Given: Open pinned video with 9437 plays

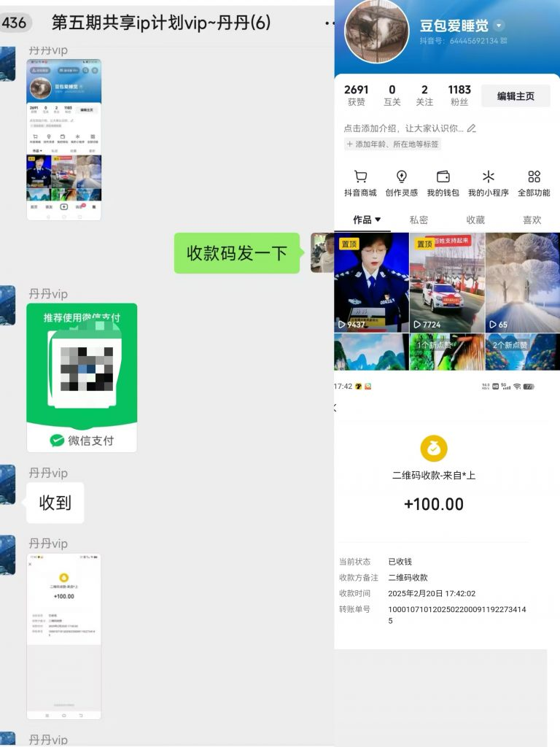Looking at the screenshot, I should tap(371, 282).
